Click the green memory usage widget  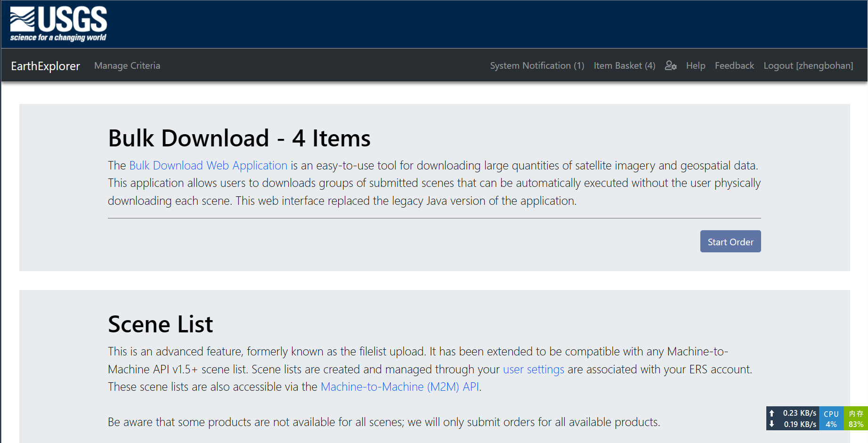[856, 419]
